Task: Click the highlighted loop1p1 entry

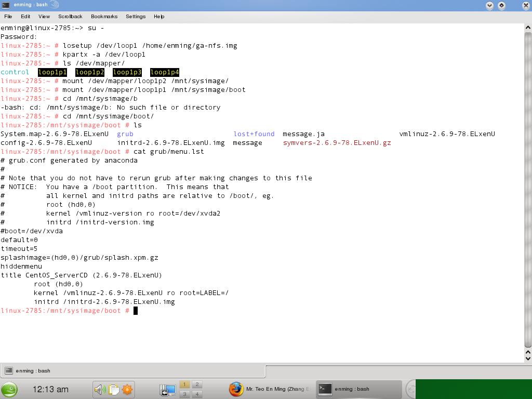Action: pyautogui.click(x=52, y=72)
